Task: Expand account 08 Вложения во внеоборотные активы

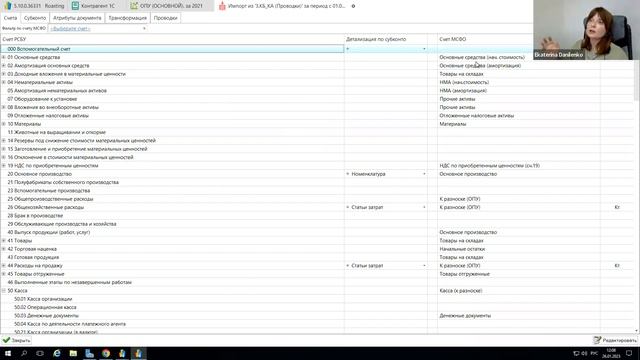Action: [x=4, y=107]
